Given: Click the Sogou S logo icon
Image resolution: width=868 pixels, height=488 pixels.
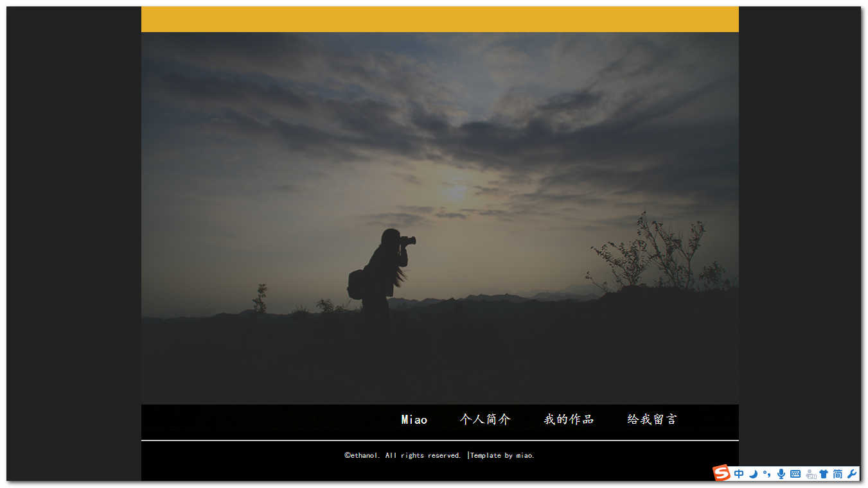Looking at the screenshot, I should coord(722,473).
